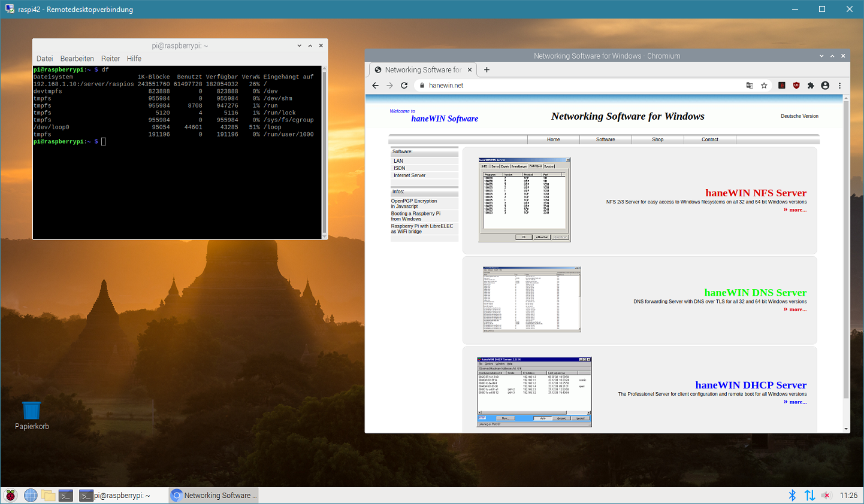The height and width of the screenshot is (504, 864).
Task: Open Bluetooth settings in system tray
Action: (792, 495)
